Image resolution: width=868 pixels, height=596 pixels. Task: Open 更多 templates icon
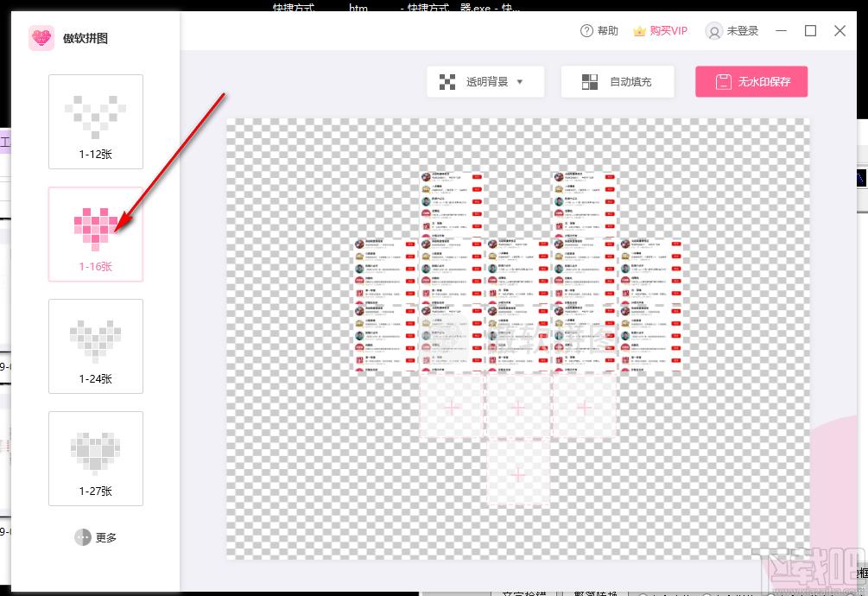(83, 537)
